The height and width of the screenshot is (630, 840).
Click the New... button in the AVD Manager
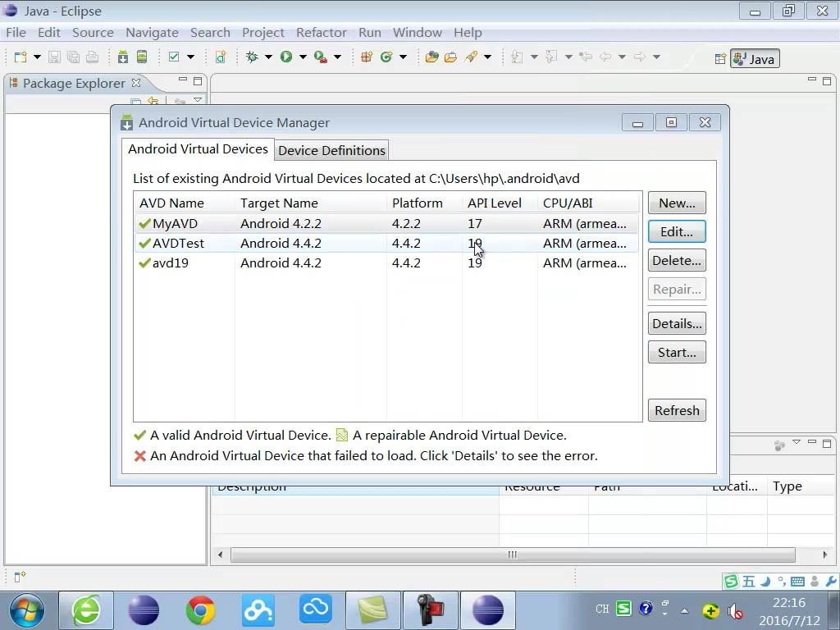tap(677, 203)
